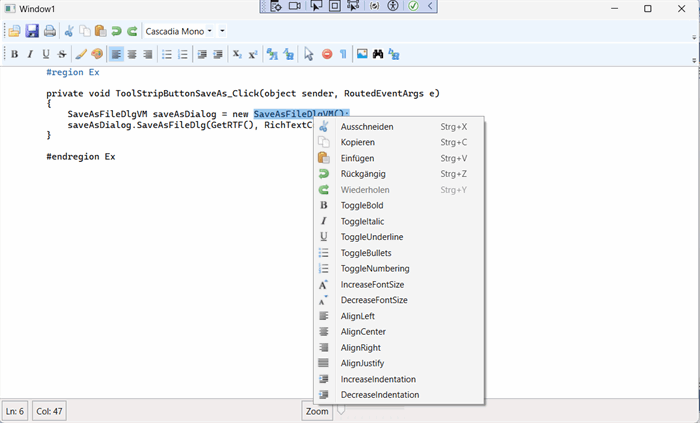Click the toolbar increase indent icon
The image size is (700, 423).
click(202, 54)
